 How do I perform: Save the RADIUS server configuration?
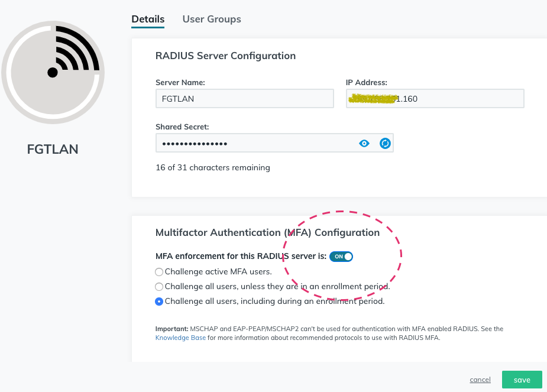pyautogui.click(x=521, y=379)
